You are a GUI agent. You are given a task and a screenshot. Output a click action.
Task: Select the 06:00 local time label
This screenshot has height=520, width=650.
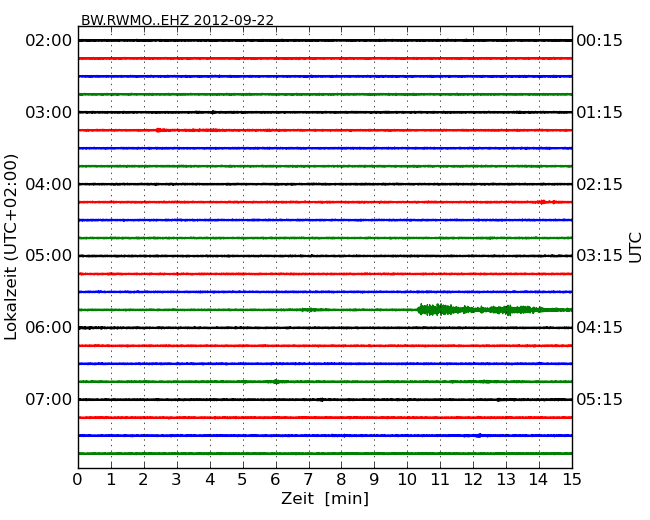[x=49, y=328]
